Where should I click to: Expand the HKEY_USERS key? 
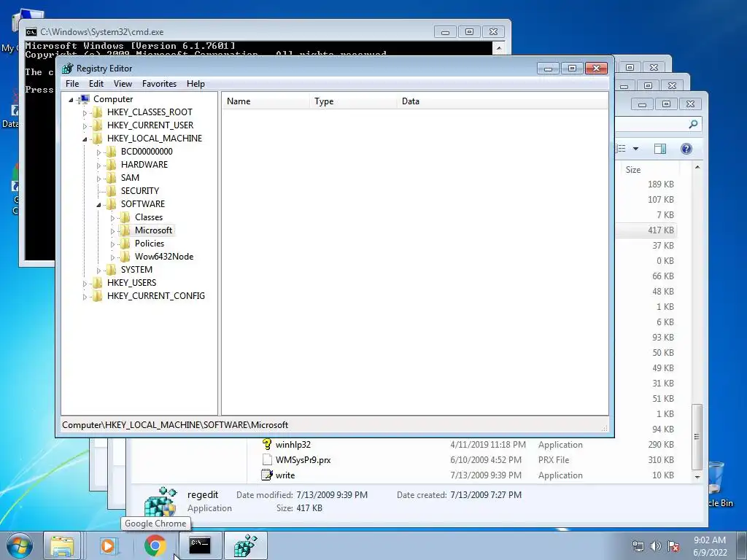[85, 284]
